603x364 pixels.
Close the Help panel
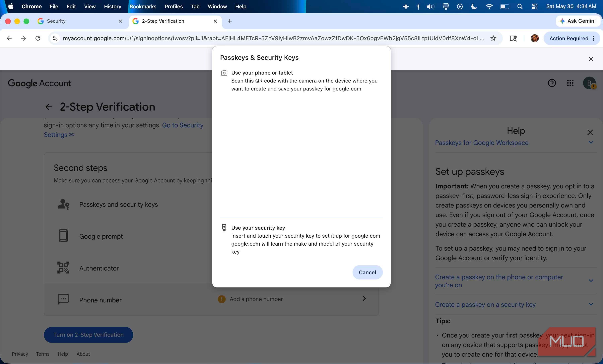click(x=590, y=132)
